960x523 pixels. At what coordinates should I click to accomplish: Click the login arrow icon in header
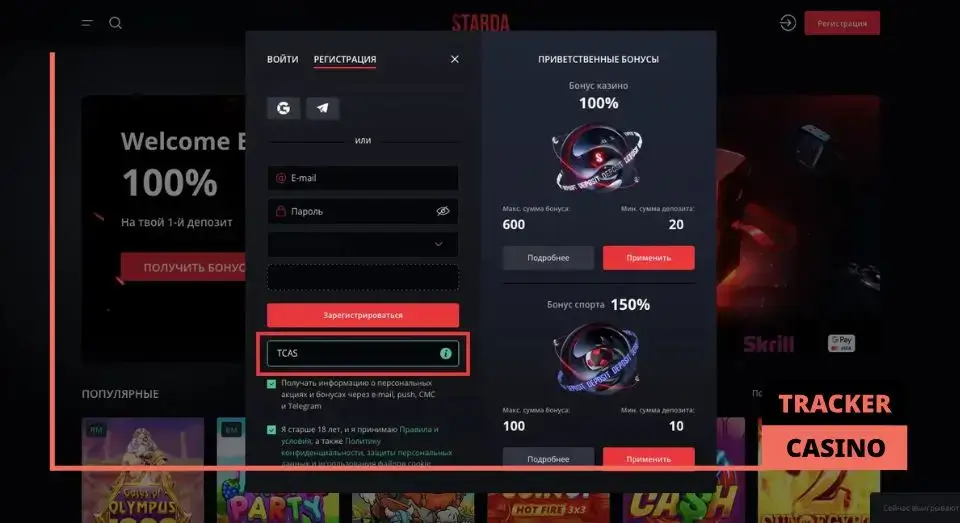787,23
